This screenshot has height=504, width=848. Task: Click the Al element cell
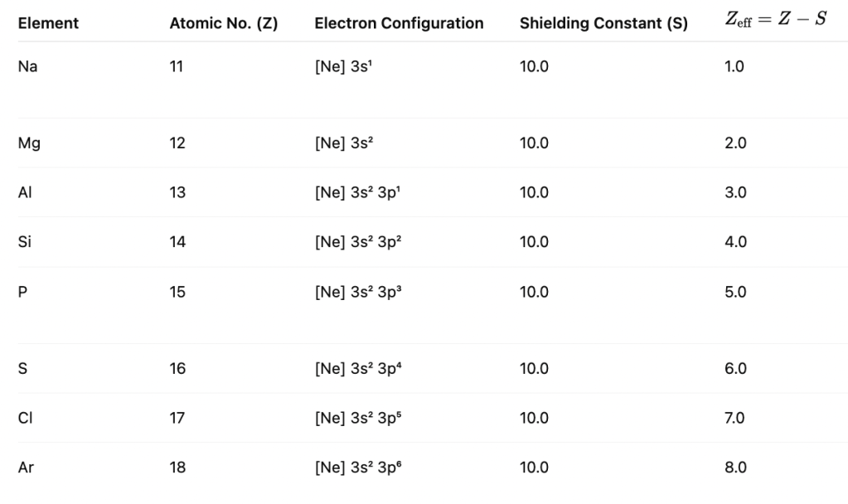click(25, 192)
